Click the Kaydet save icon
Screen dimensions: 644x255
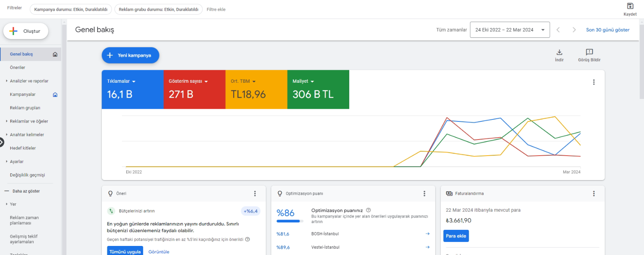pos(630,6)
